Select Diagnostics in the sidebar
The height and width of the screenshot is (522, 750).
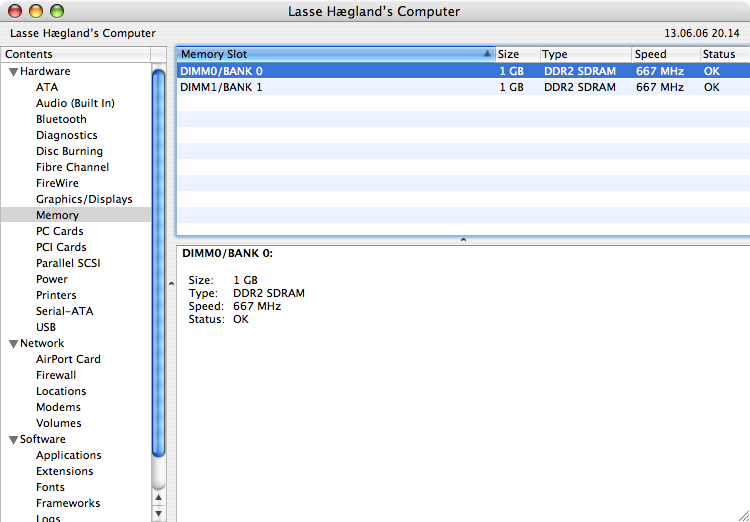66,135
